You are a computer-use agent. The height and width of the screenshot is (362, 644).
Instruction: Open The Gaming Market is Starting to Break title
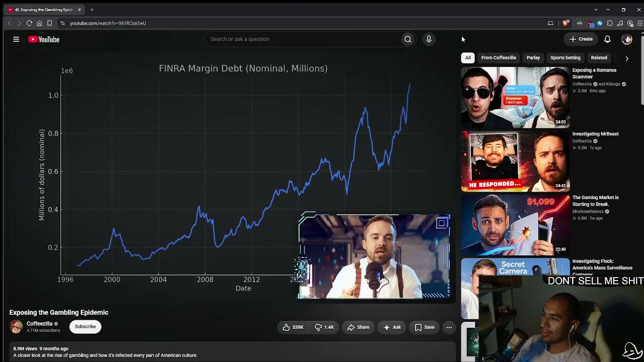595,201
